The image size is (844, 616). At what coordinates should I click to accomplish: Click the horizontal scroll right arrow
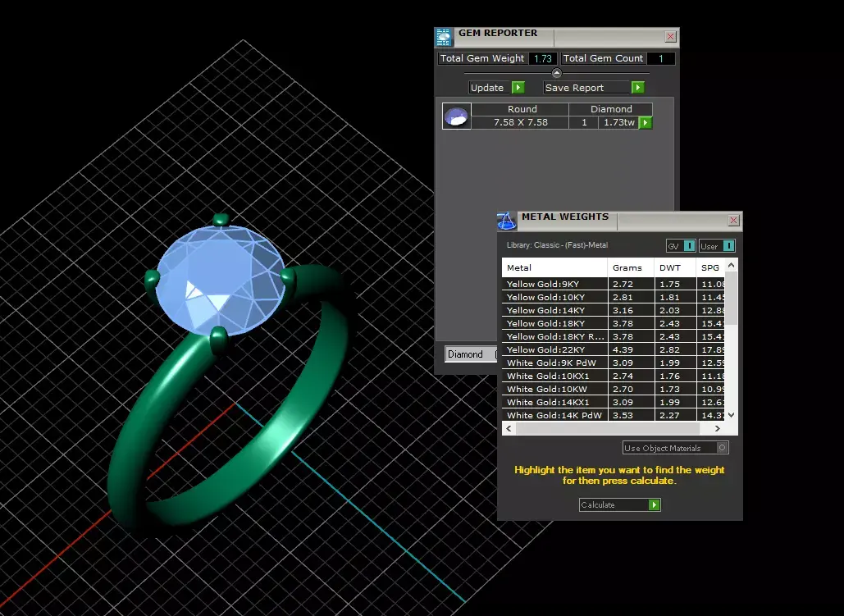coord(717,429)
